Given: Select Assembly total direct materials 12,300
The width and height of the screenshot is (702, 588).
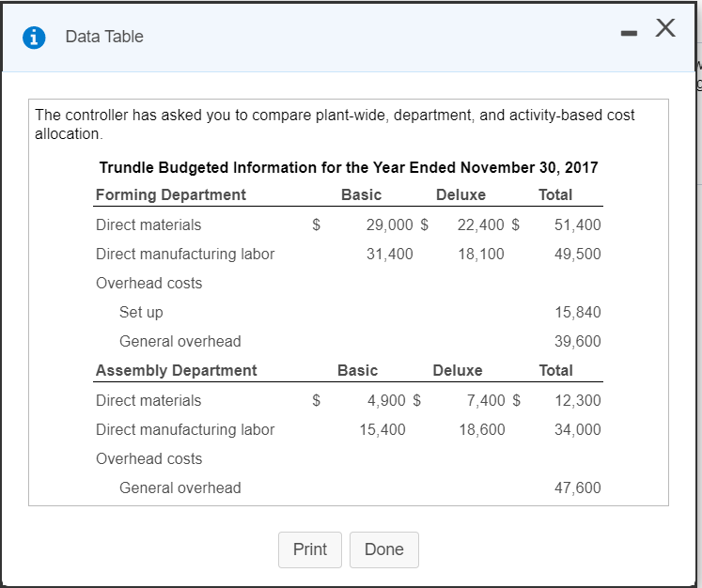Looking at the screenshot, I should point(578,400).
